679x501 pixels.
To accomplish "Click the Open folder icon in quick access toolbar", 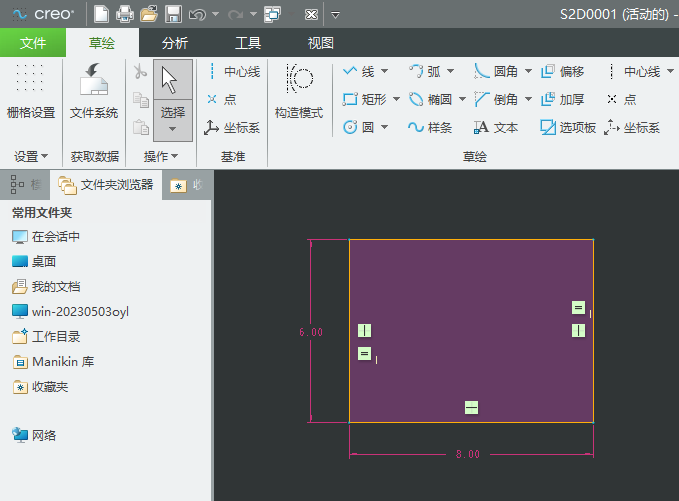I will [149, 14].
